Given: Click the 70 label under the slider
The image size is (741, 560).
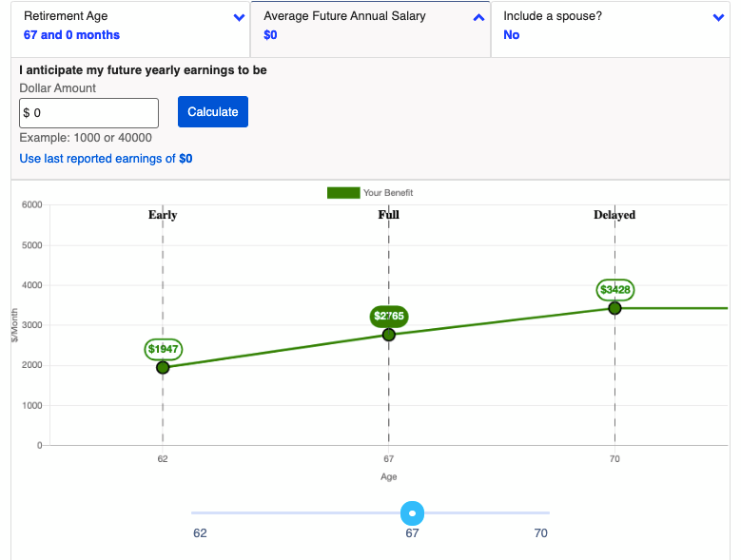Looking at the screenshot, I should (540, 533).
